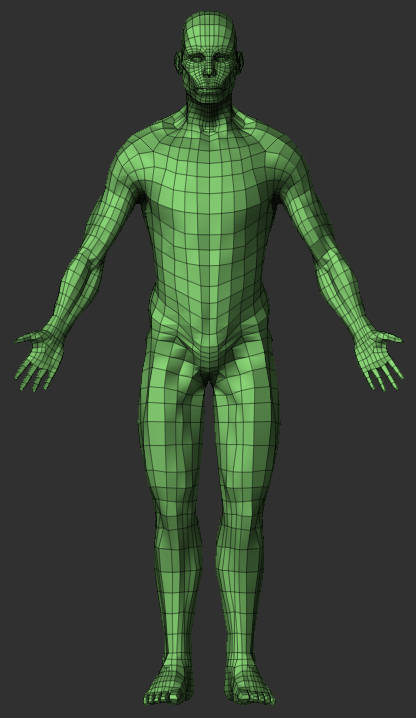416x718 pixels.
Task: Click the head of the wireframe human model
Action: coord(209,57)
